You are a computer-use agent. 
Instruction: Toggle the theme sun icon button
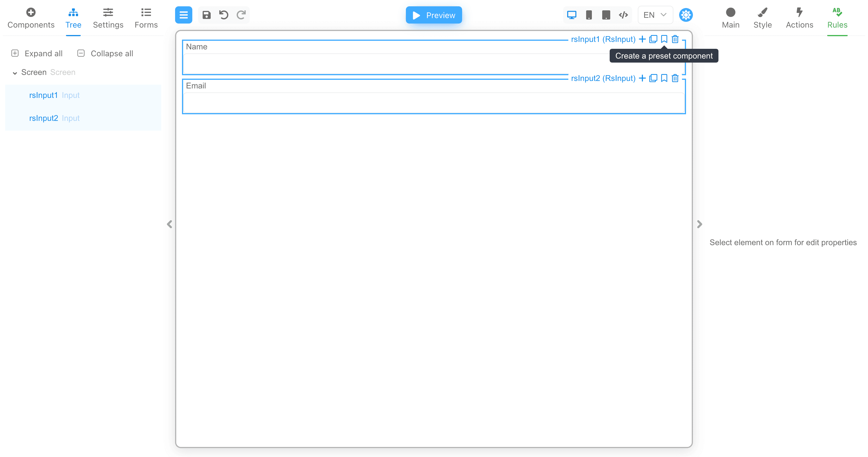coord(686,15)
